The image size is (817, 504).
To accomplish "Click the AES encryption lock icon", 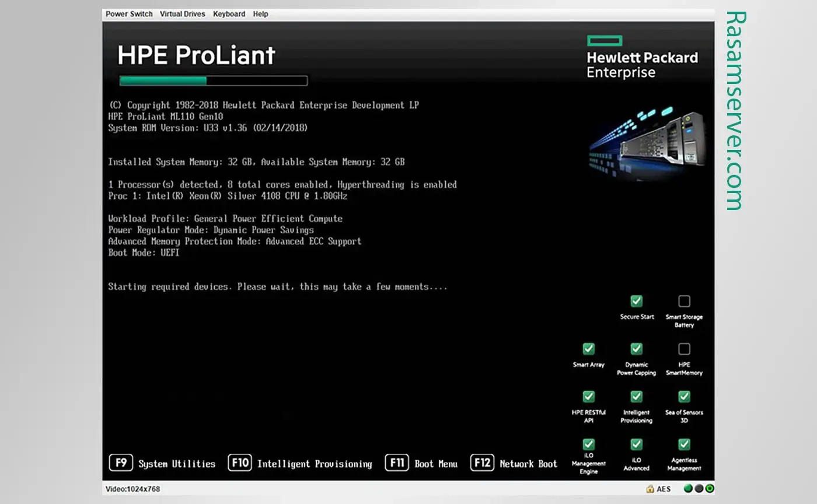I will pyautogui.click(x=650, y=489).
